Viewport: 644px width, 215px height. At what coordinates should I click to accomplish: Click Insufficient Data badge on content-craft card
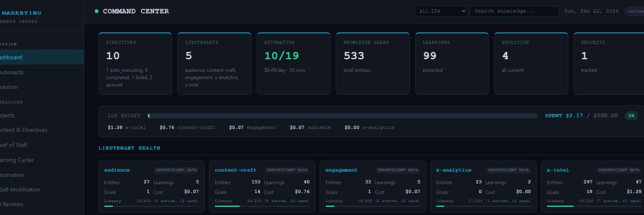[287, 170]
